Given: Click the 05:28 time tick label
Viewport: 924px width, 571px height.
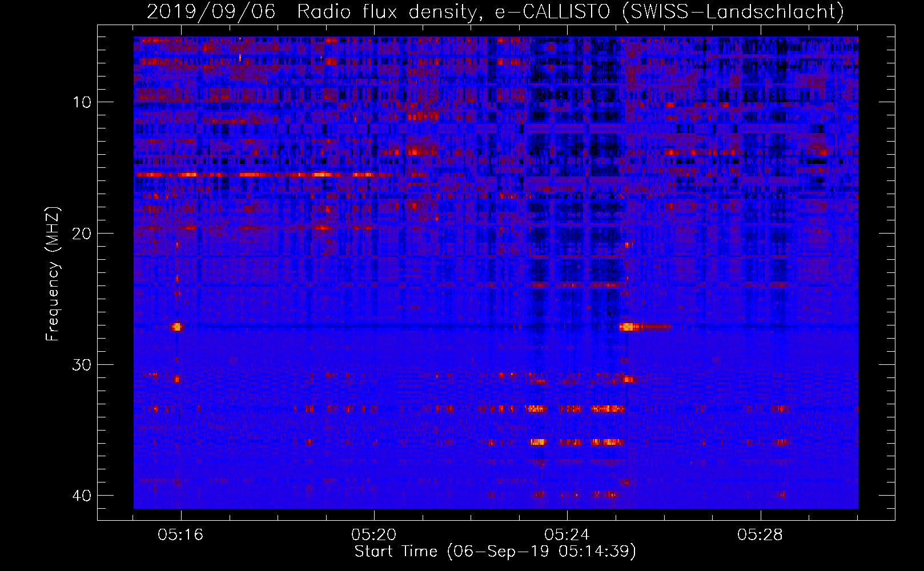Looking at the screenshot, I should point(760,534).
